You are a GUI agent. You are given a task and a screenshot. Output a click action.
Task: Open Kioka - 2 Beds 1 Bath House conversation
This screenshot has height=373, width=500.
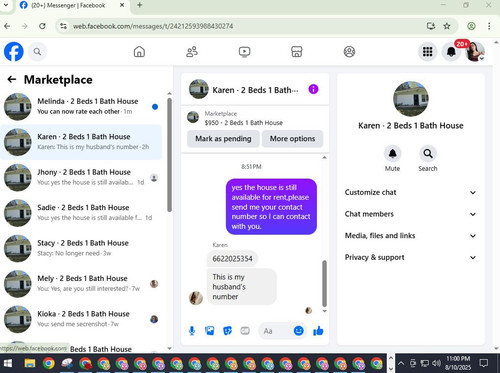coord(81,319)
